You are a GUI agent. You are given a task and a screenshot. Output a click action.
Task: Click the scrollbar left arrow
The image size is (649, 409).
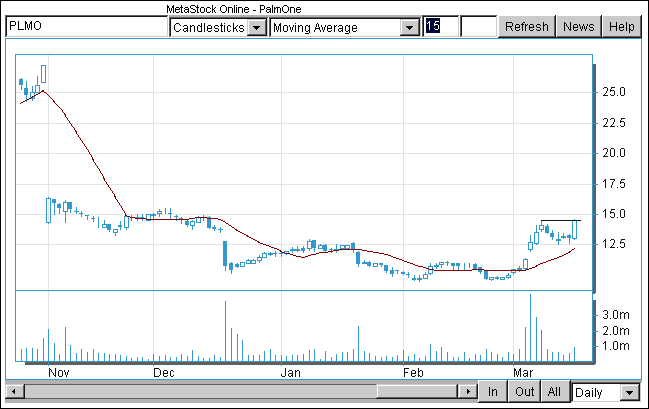pos(14,391)
